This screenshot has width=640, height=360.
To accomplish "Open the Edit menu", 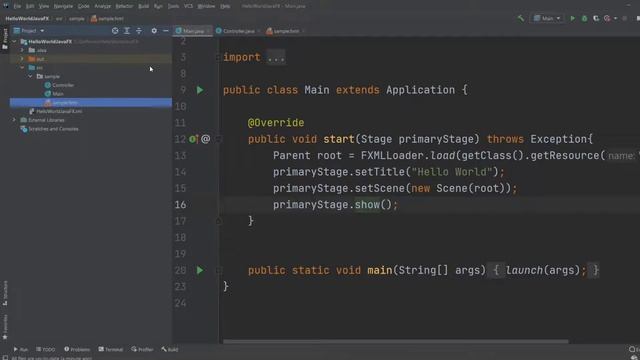I will 30,6.
